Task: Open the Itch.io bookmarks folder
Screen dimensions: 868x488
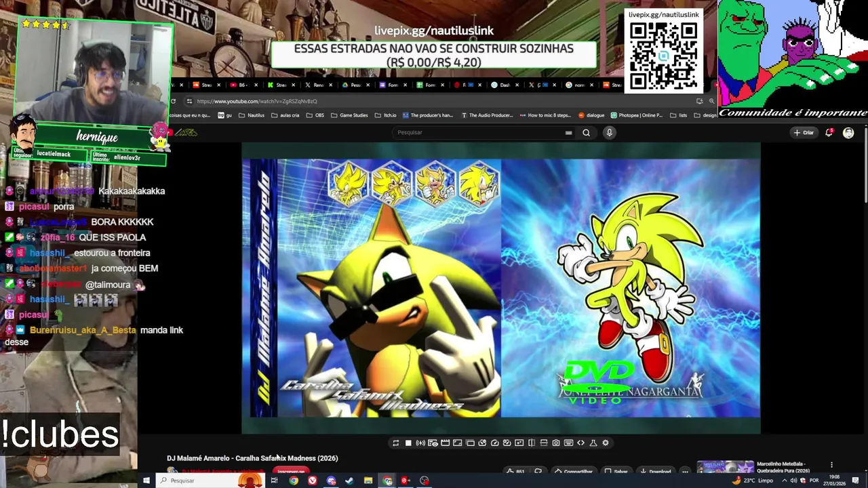Action: coord(386,115)
